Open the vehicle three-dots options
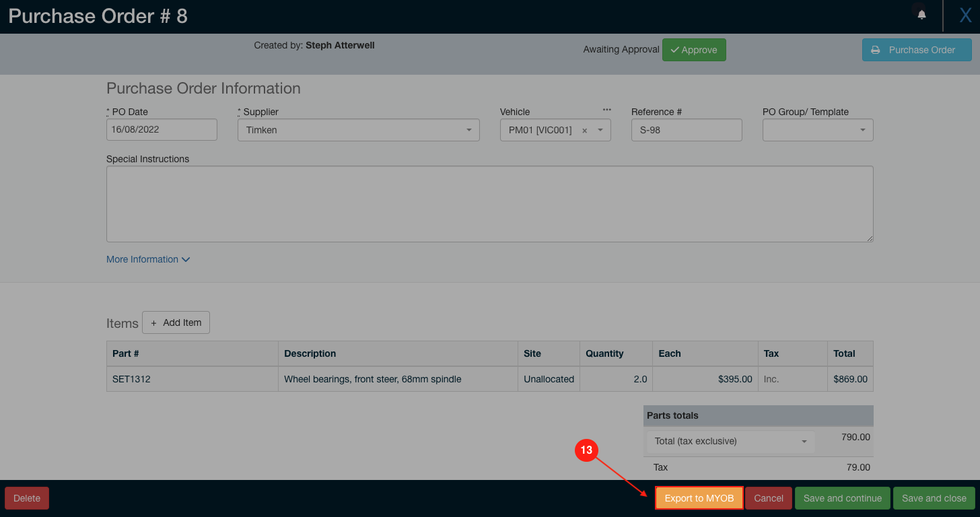This screenshot has width=980, height=517. point(607,110)
